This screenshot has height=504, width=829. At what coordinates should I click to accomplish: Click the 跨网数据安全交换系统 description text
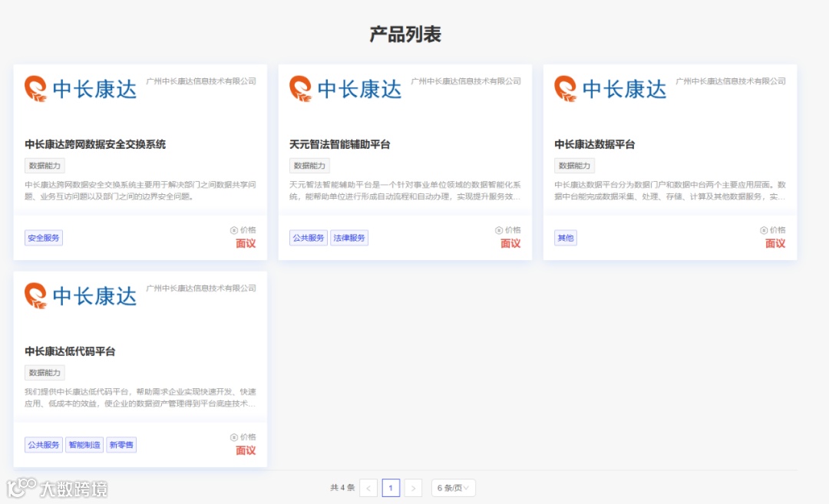[x=140, y=191]
